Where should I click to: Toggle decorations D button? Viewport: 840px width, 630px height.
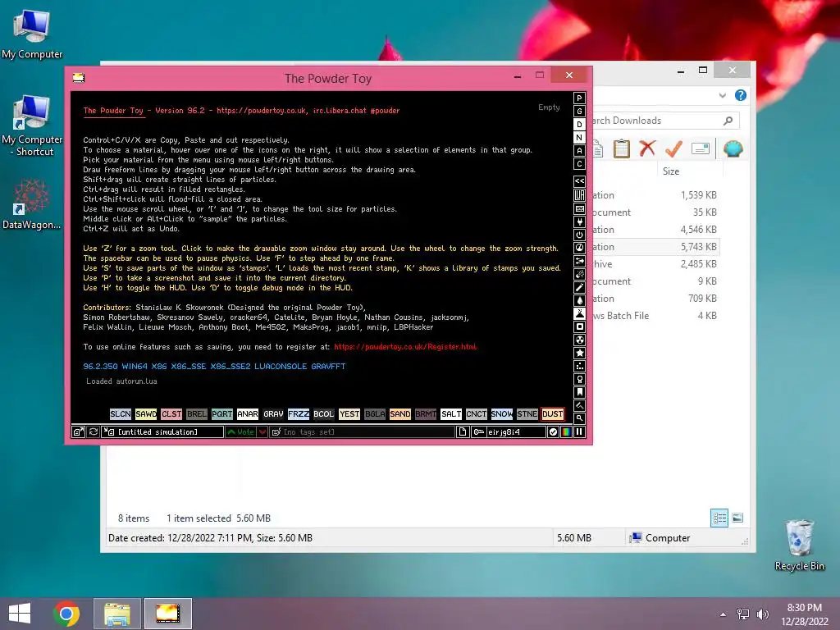pyautogui.click(x=579, y=125)
